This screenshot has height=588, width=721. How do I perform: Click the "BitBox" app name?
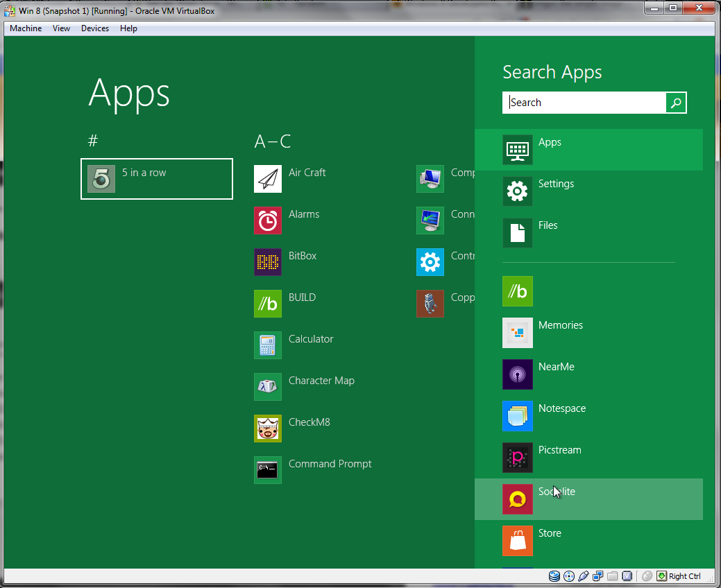[303, 256]
